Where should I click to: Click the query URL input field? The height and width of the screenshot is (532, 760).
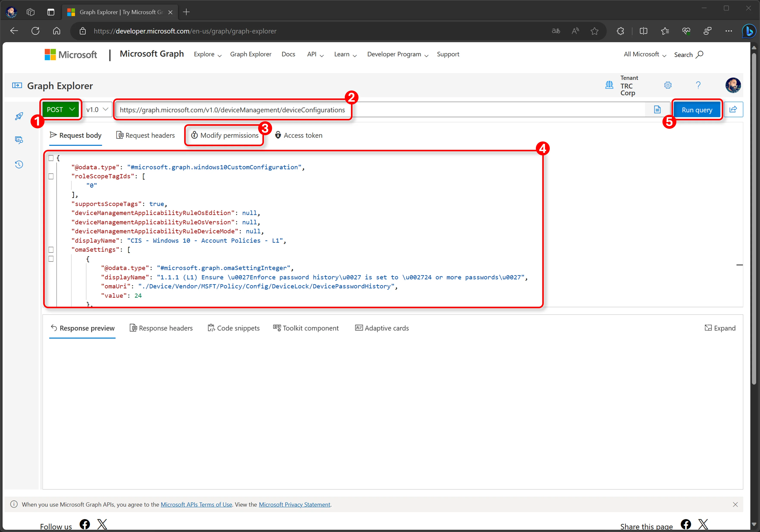click(380, 110)
